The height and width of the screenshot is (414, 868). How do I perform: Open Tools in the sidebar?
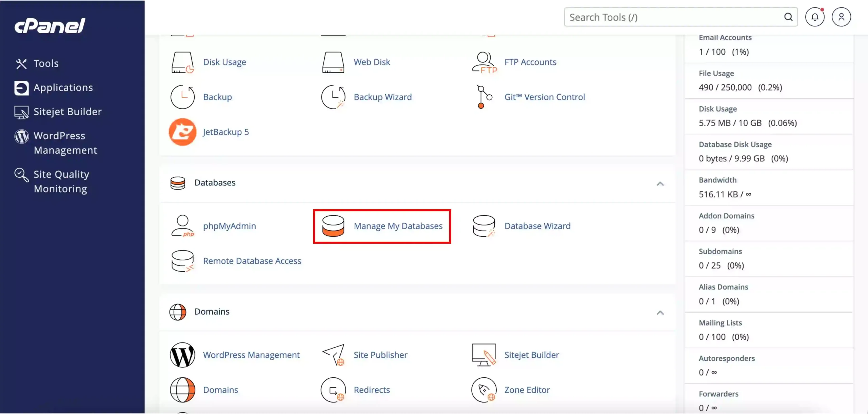click(37, 63)
